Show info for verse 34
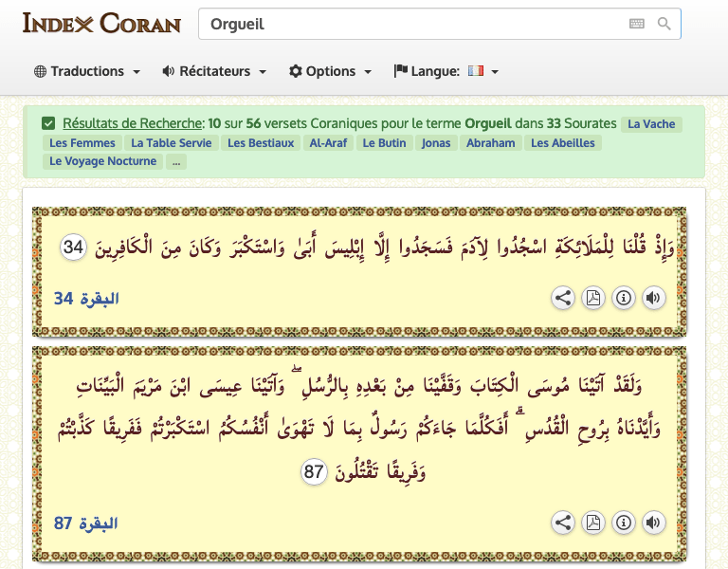The image size is (728, 569). click(623, 298)
